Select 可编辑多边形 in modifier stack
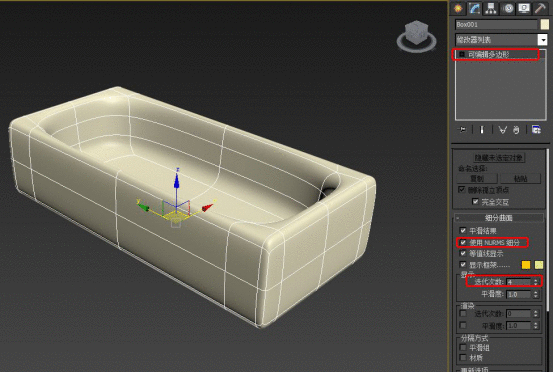 tap(488, 55)
